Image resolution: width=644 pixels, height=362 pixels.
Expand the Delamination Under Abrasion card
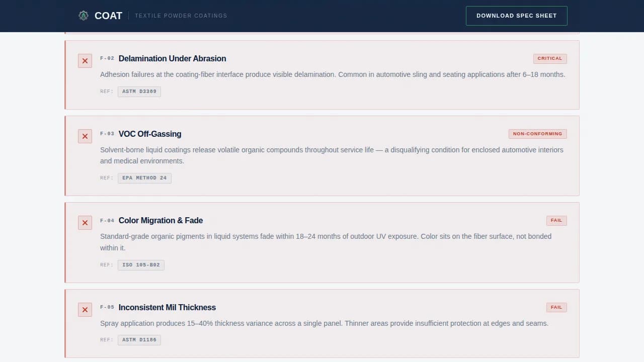point(172,58)
